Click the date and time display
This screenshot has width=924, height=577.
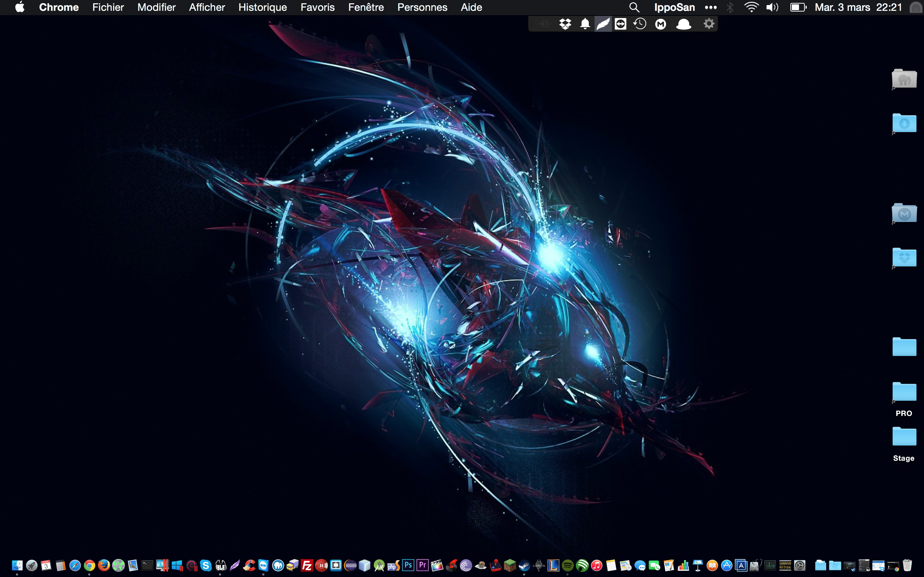point(858,7)
